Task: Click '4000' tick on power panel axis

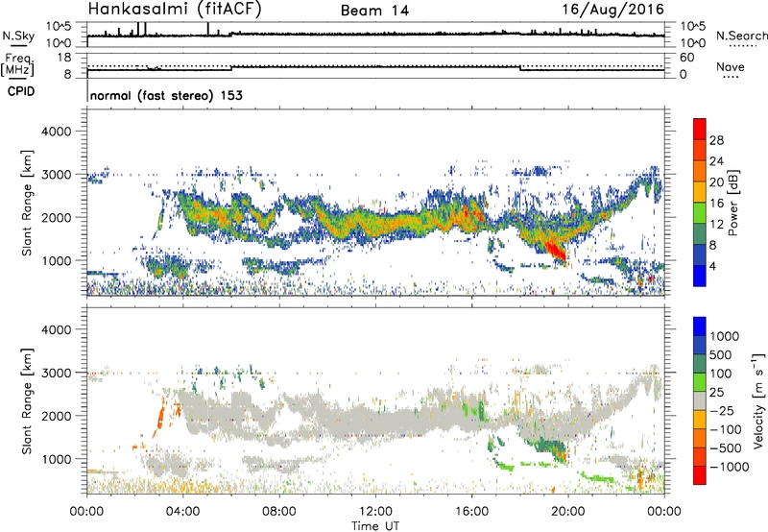Action: click(x=56, y=132)
